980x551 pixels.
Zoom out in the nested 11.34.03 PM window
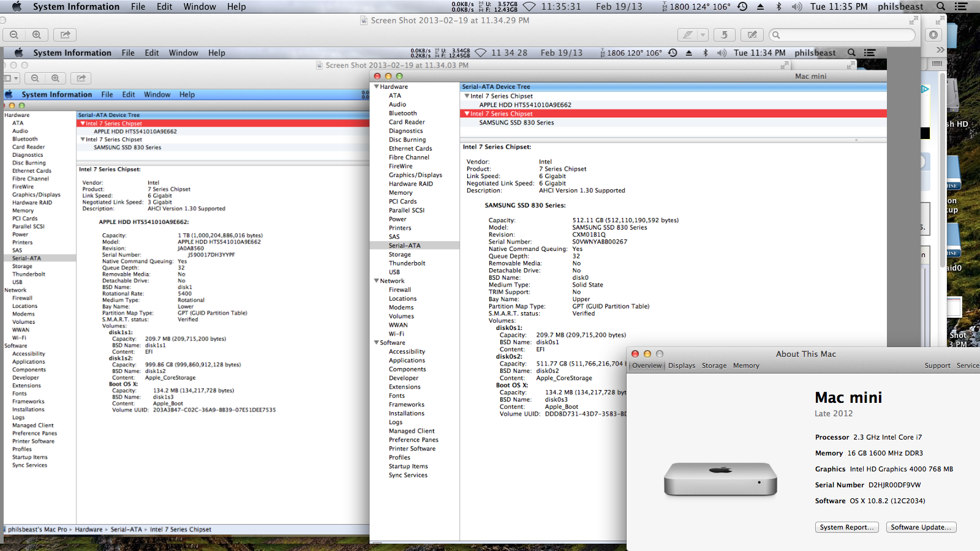[x=35, y=78]
